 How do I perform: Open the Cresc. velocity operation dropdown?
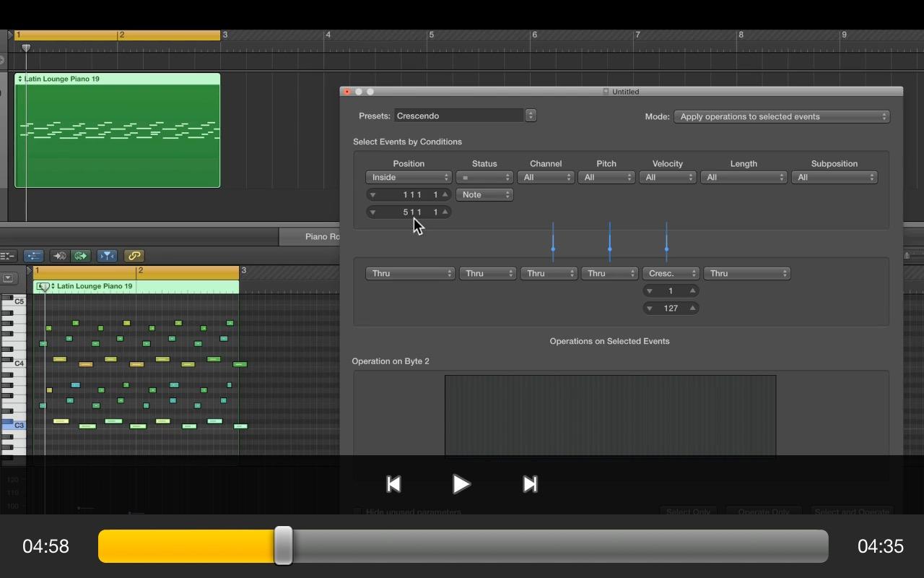point(671,273)
